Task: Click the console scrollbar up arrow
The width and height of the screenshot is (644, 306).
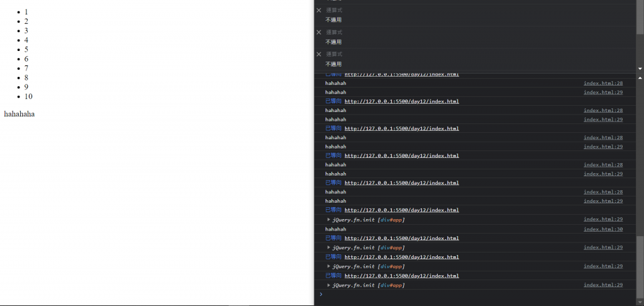Action: point(640,77)
